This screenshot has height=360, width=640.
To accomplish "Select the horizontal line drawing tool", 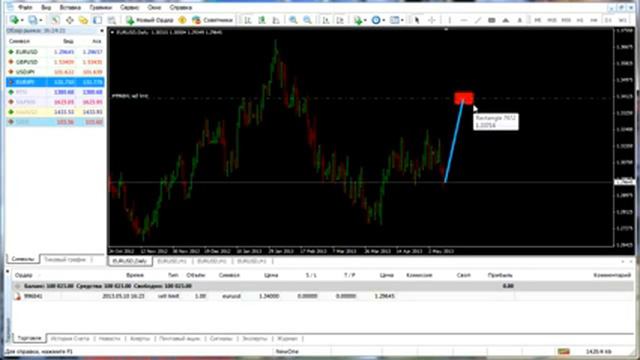I will pos(464,20).
